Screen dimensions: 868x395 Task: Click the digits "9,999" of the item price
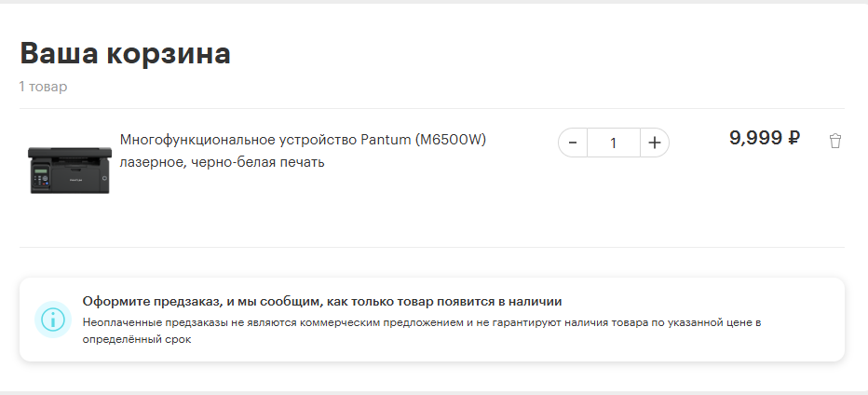(x=754, y=138)
